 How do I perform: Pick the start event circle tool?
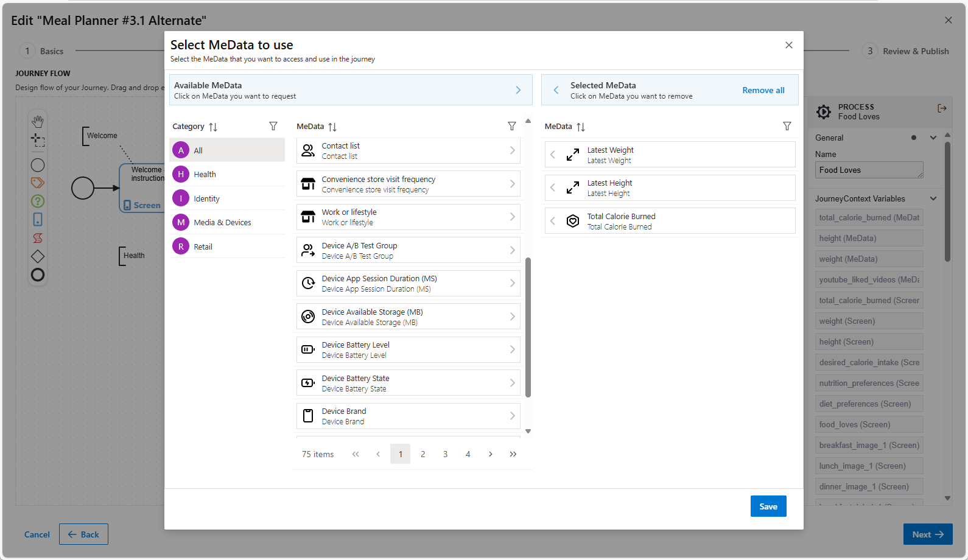38,165
